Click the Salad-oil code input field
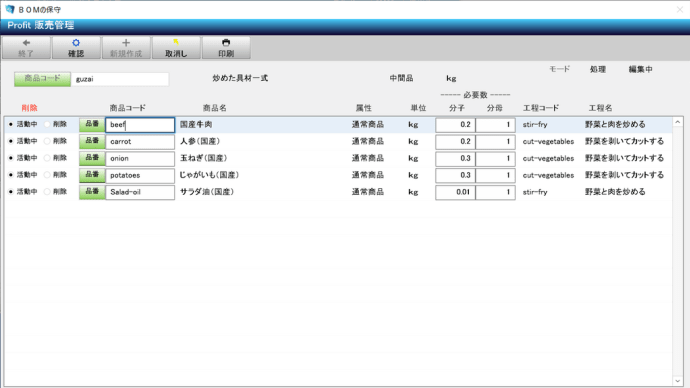 click(140, 192)
